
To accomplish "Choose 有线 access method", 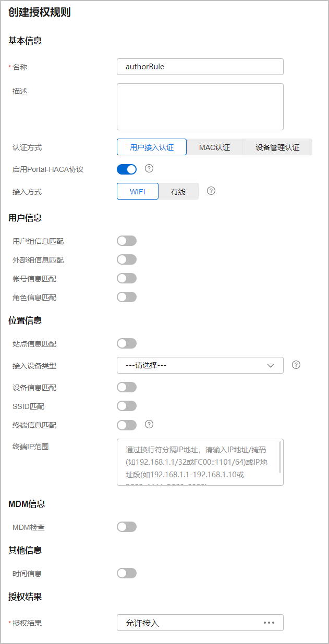I will coord(178,192).
